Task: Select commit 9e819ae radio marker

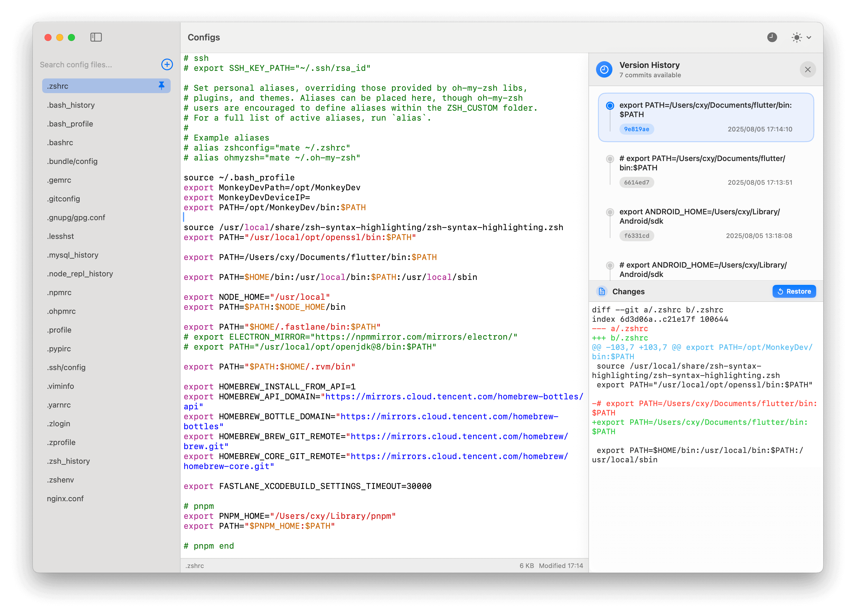Action: coord(610,106)
